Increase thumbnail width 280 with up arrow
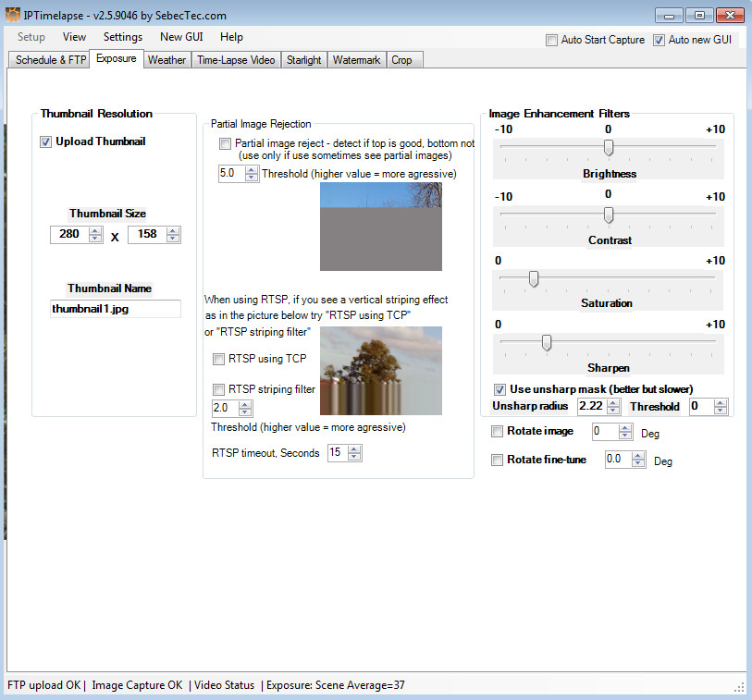This screenshot has width=752, height=700. (x=95, y=231)
